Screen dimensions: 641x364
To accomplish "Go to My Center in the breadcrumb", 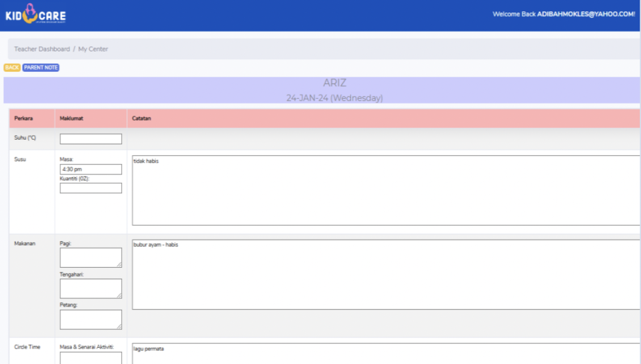I will [93, 49].
